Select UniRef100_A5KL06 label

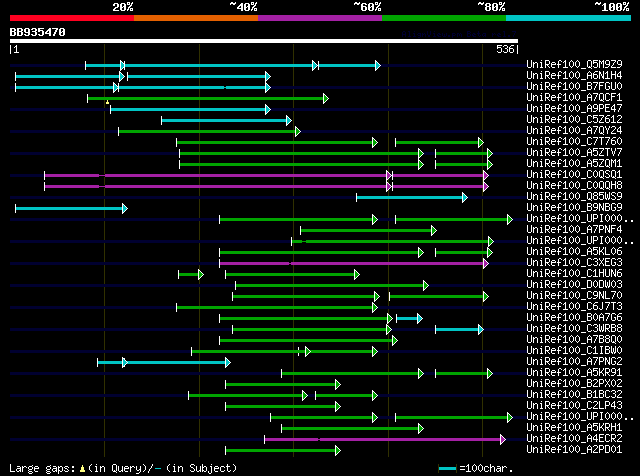[x=574, y=252]
